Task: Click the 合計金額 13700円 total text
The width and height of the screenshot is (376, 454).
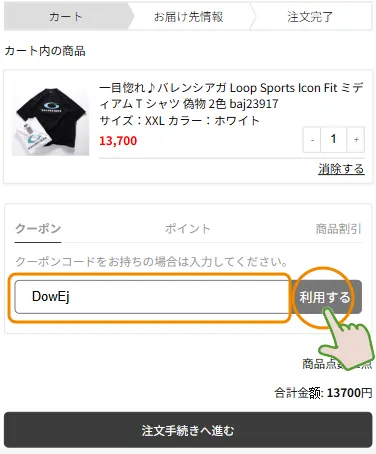Action: pos(323,393)
